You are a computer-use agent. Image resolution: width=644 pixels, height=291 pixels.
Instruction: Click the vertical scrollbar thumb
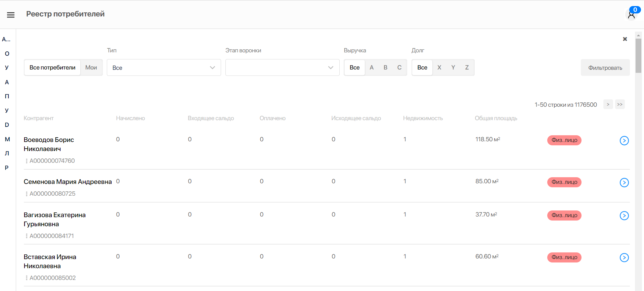point(638,55)
